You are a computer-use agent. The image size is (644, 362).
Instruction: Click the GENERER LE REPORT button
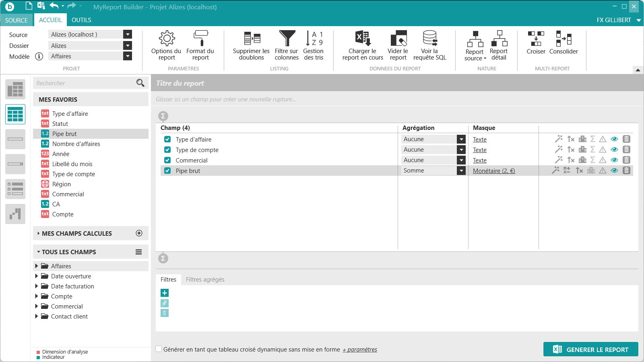click(590, 350)
